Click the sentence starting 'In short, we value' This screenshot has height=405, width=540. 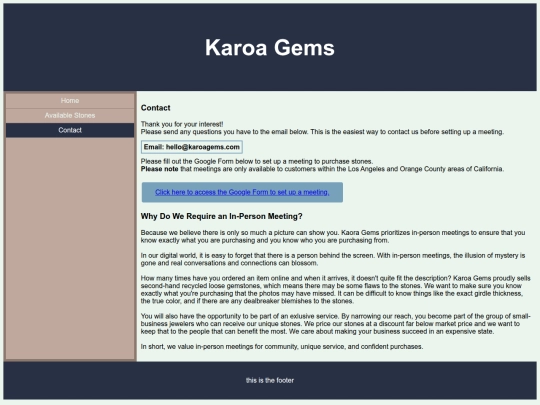pyautogui.click(x=282, y=346)
